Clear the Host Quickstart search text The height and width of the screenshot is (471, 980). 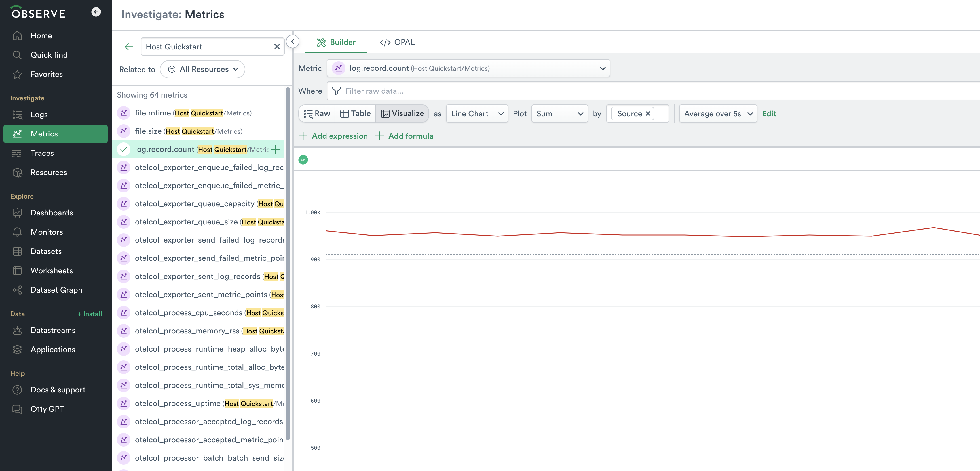coord(277,47)
